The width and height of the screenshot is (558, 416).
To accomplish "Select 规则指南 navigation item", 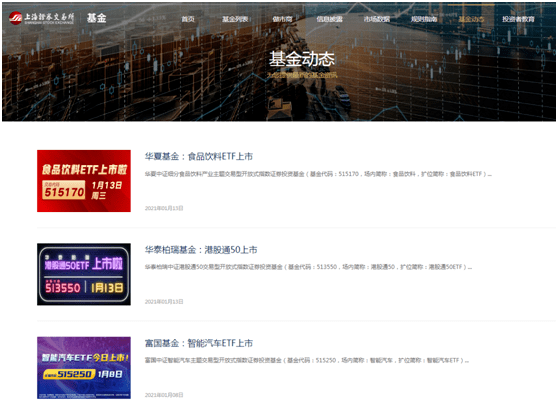I will (x=424, y=19).
